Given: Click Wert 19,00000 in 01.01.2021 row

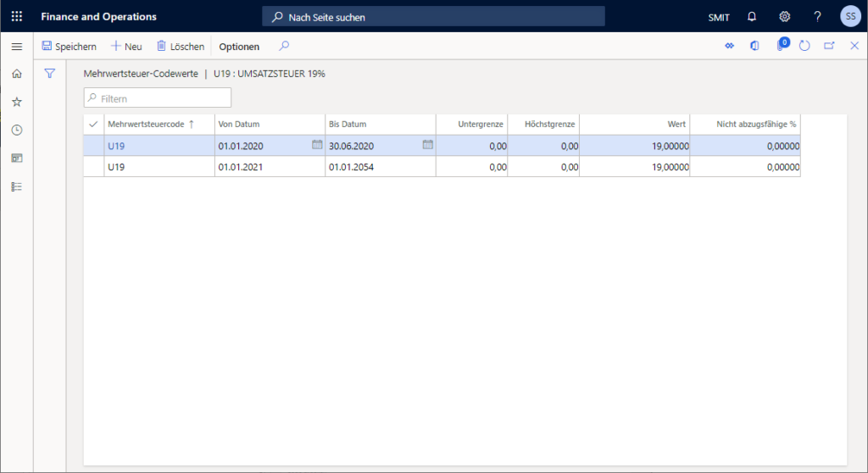Looking at the screenshot, I should point(635,167).
